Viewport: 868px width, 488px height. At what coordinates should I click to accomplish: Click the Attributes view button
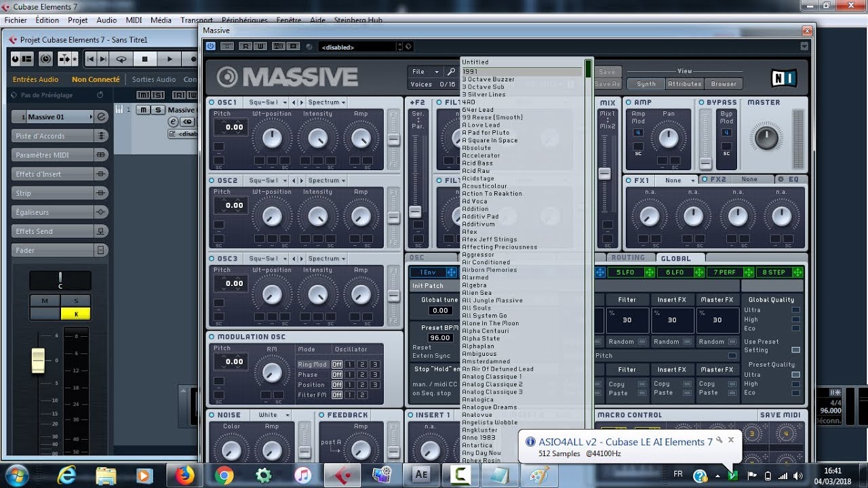[684, 83]
